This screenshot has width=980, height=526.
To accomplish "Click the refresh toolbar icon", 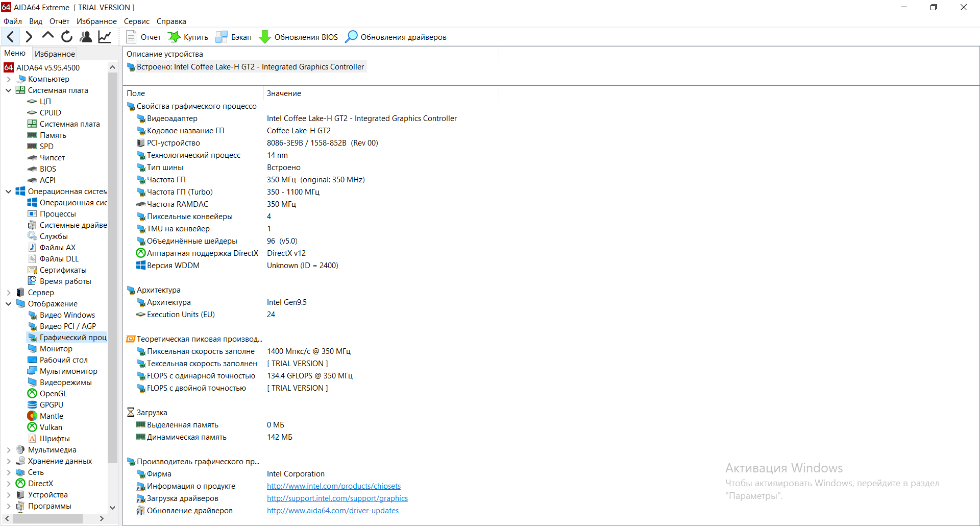I will [x=67, y=37].
